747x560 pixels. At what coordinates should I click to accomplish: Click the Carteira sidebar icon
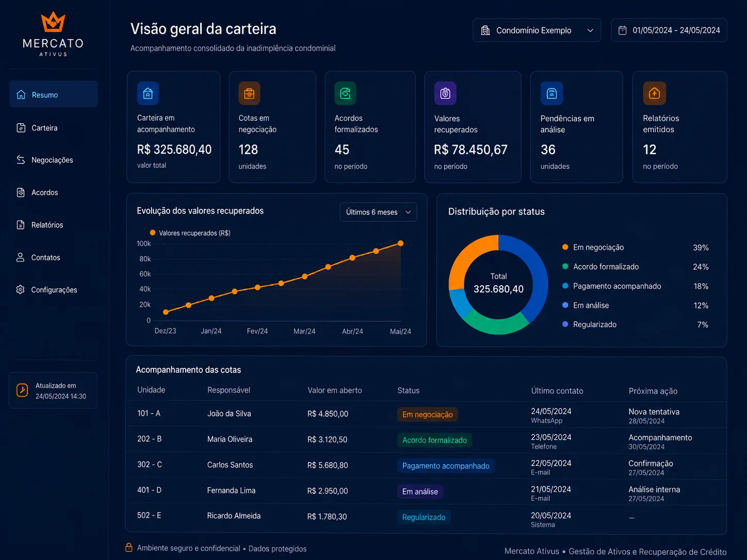pos(21,127)
